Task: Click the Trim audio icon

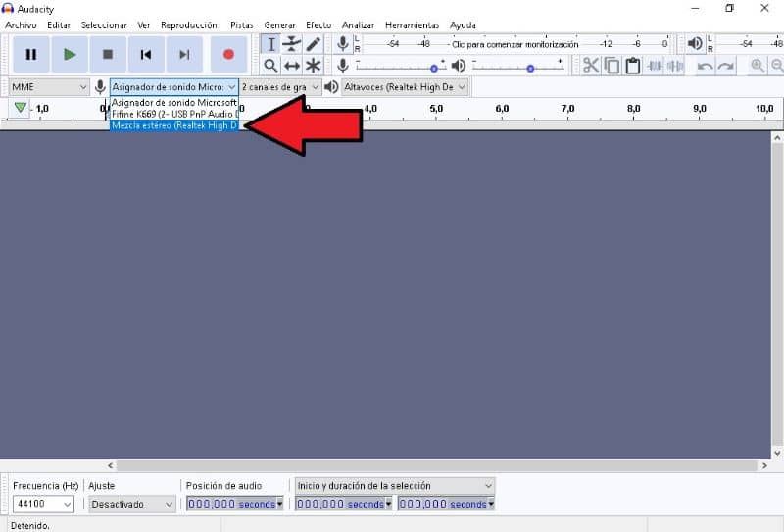Action: 654,66
